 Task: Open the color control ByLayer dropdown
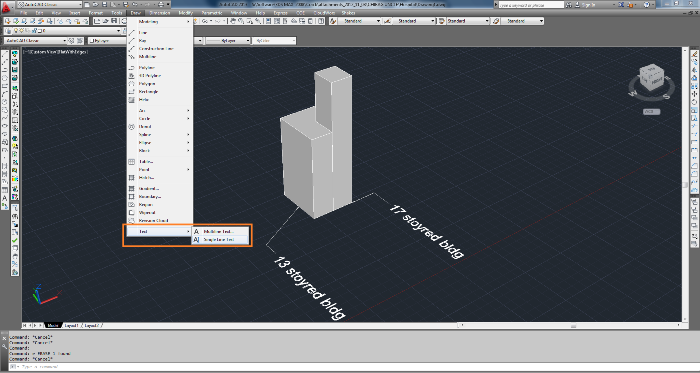point(107,41)
